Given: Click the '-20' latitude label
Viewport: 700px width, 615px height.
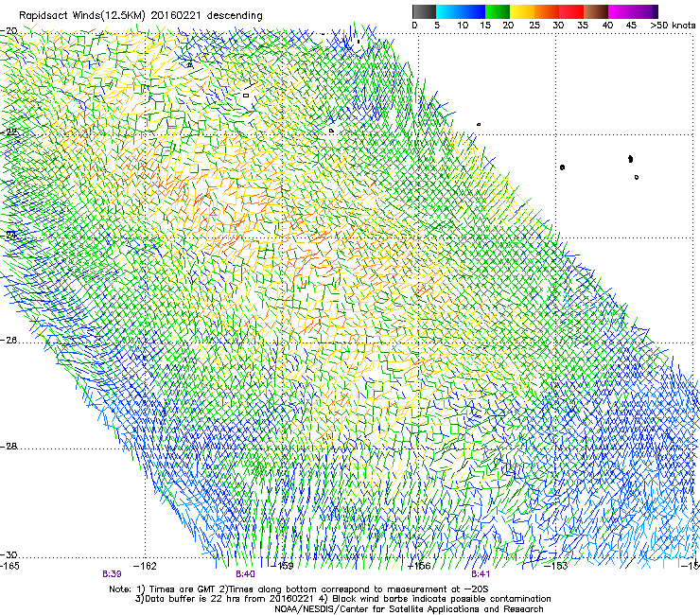Looking at the screenshot, I should tap(9, 31).
